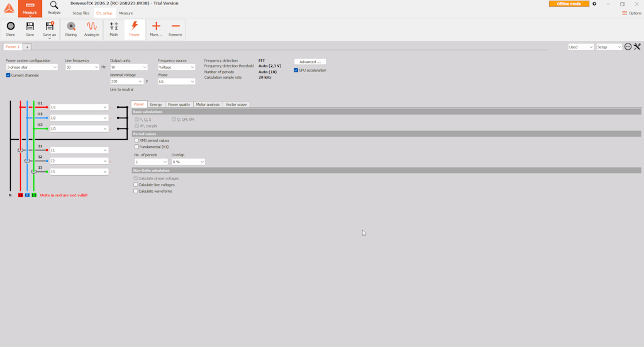
Task: Open settings gear beside Offline mode
Action: 594,4
